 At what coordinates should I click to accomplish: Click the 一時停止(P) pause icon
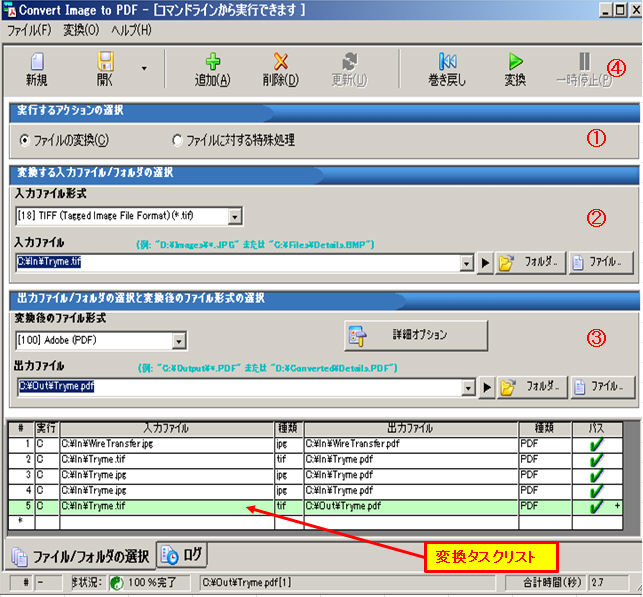(x=584, y=62)
